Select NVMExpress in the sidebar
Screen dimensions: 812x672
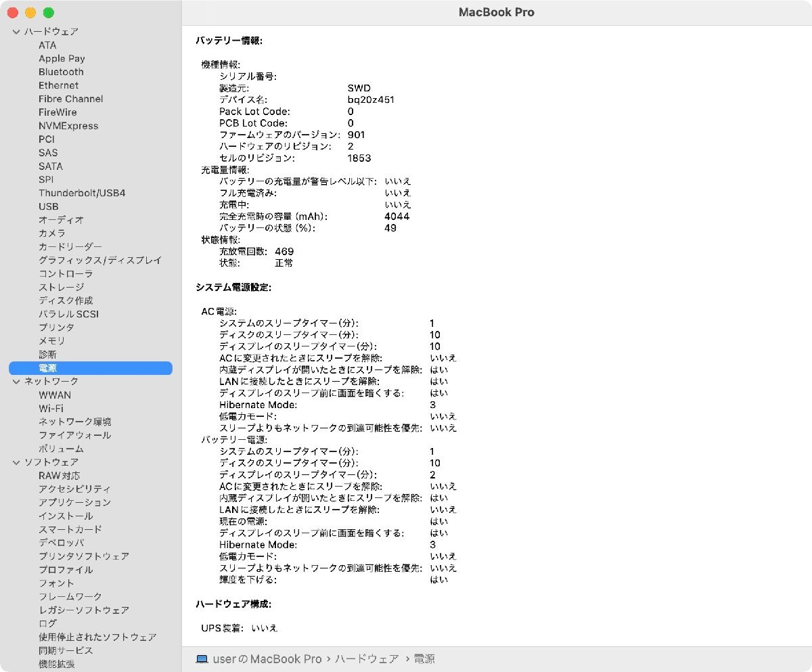68,126
